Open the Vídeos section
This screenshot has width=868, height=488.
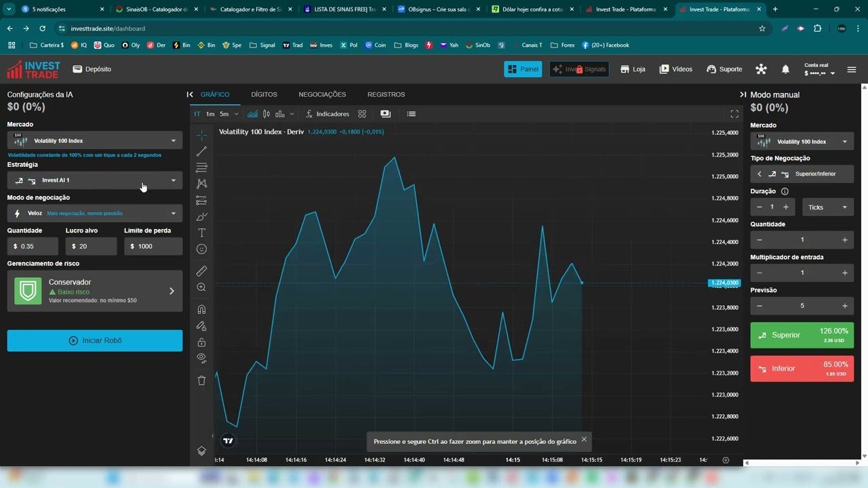coord(676,69)
